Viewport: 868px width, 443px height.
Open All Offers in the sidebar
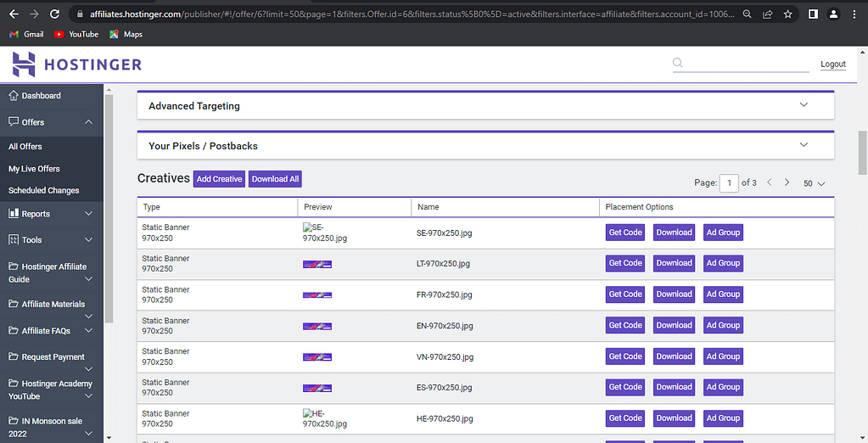click(25, 146)
